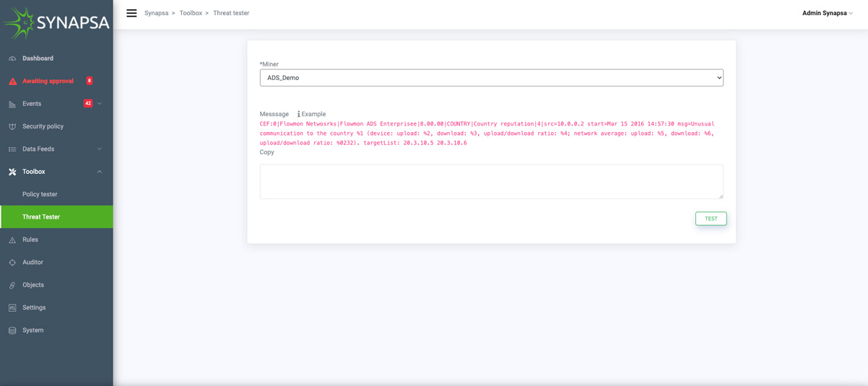
Task: Open the Auditor section
Action: [x=32, y=263]
